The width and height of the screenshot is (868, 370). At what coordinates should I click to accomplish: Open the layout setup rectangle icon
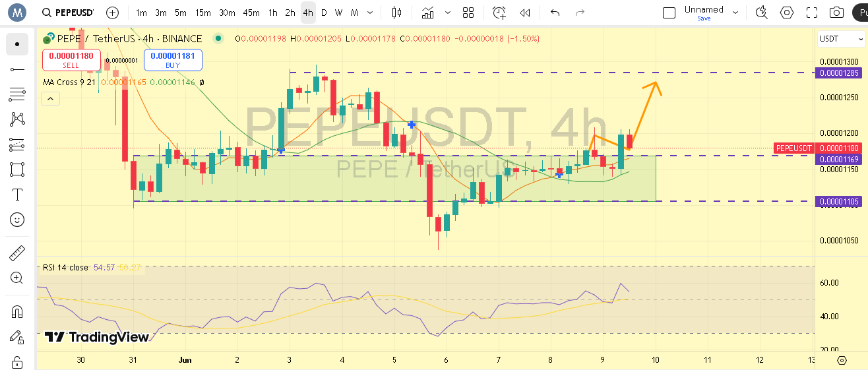(x=669, y=13)
